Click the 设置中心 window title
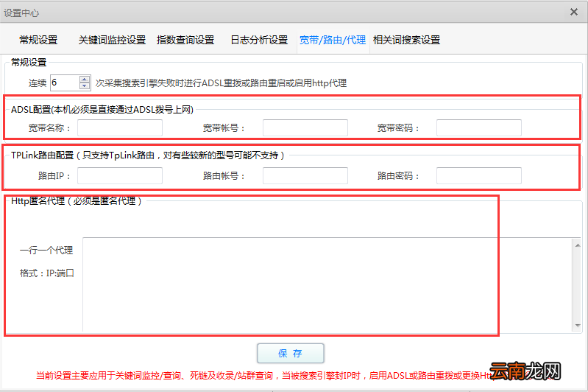This screenshot has height=392, width=588. coord(21,13)
